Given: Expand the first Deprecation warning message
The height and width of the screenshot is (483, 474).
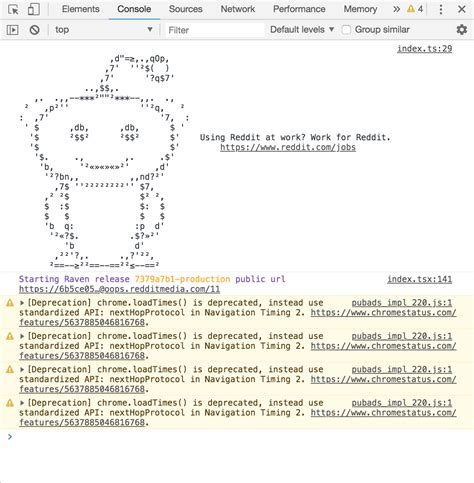Looking at the screenshot, I should click(22, 303).
